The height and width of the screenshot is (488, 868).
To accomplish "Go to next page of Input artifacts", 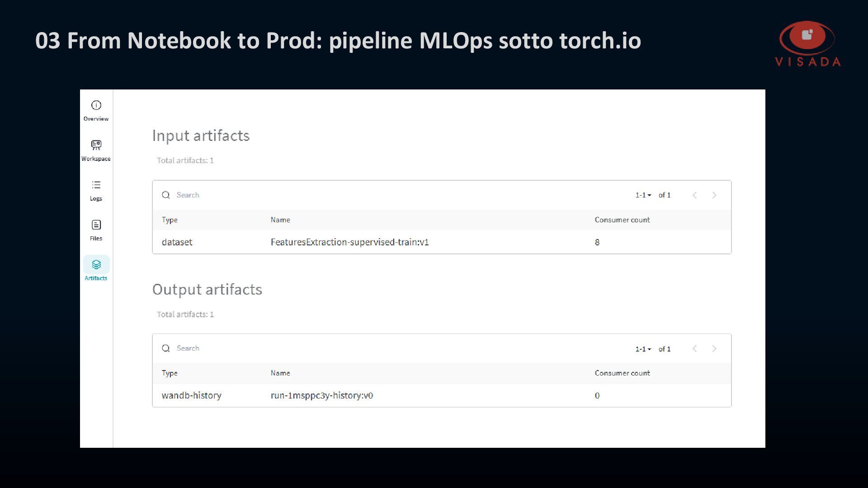I will (714, 195).
